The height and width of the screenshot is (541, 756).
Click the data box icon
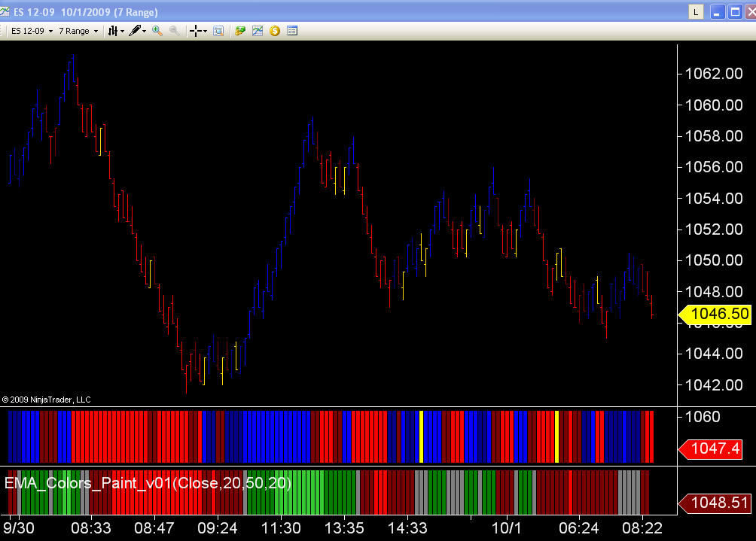(218, 31)
